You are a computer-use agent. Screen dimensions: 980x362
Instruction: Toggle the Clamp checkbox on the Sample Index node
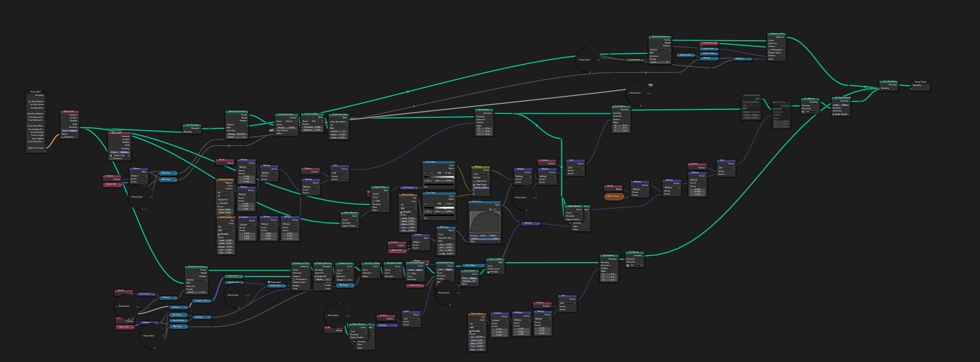[x=373, y=201]
